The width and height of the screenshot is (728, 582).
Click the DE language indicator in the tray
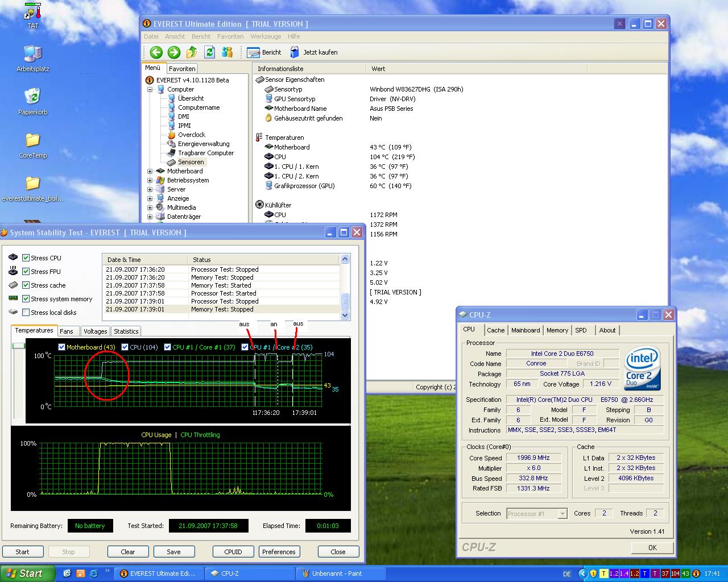[566, 574]
